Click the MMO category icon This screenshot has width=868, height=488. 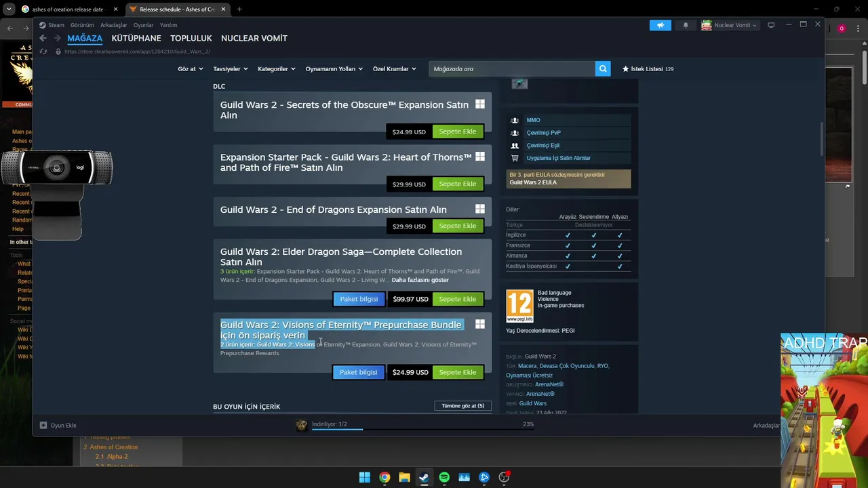pos(515,120)
